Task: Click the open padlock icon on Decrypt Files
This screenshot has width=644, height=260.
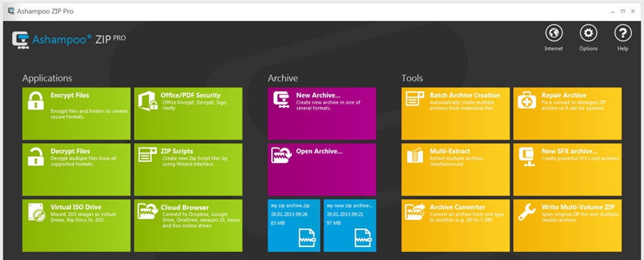Action: click(36, 157)
